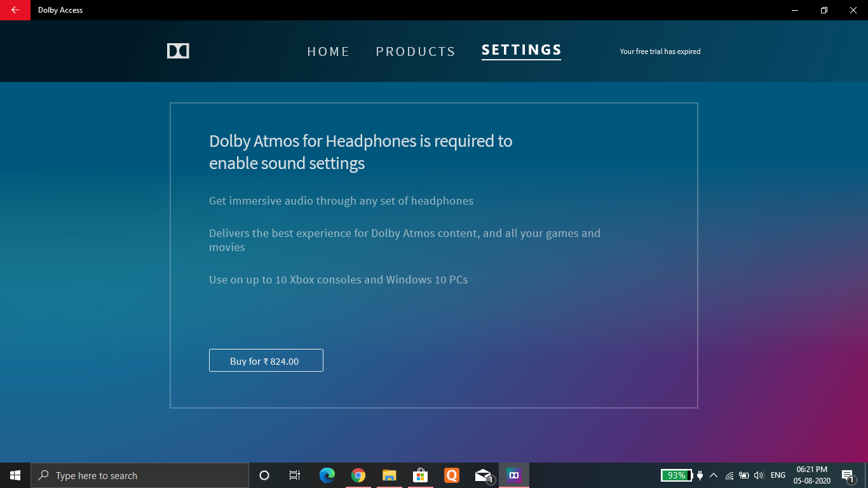868x488 pixels.
Task: Open the Windows Start menu
Action: [x=15, y=475]
